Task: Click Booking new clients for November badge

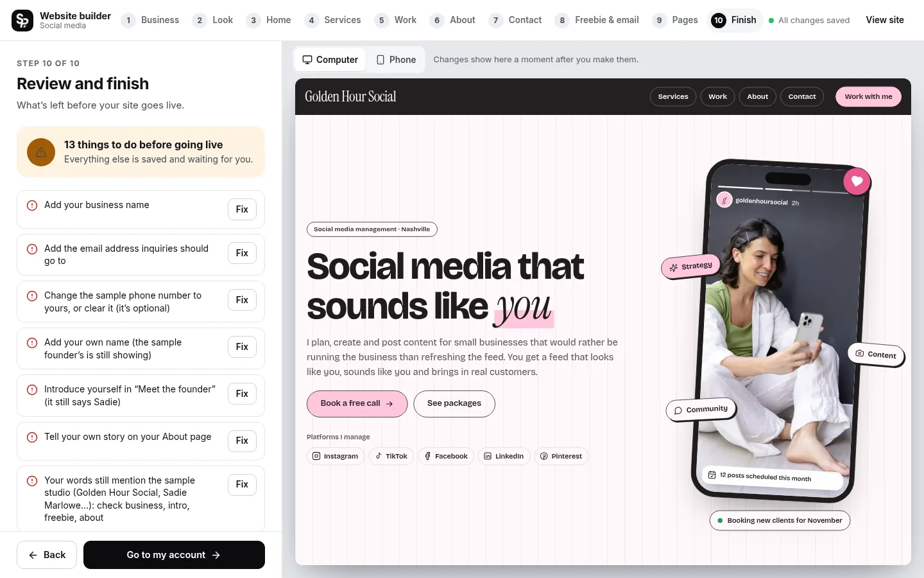Action: click(x=780, y=521)
